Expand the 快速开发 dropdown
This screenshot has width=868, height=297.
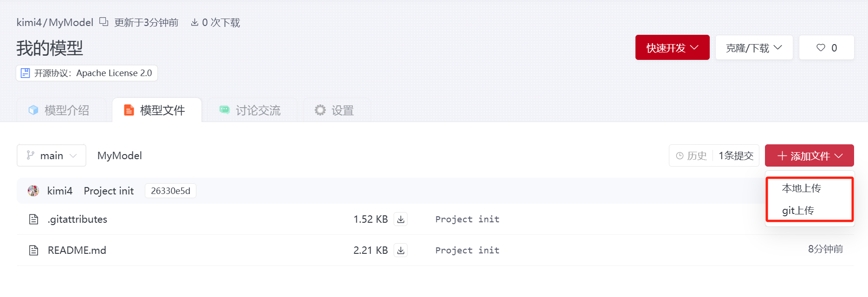(672, 48)
